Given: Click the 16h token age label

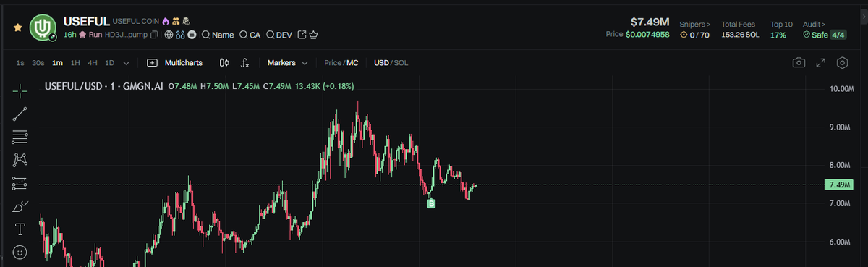Looking at the screenshot, I should (69, 34).
